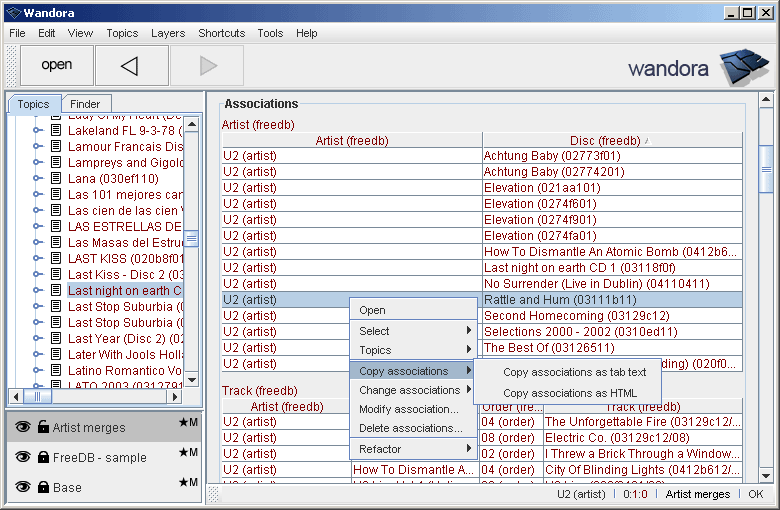The height and width of the screenshot is (510, 780).
Task: Click document icon beside Last Year (Disc 2)
Action: [56, 338]
